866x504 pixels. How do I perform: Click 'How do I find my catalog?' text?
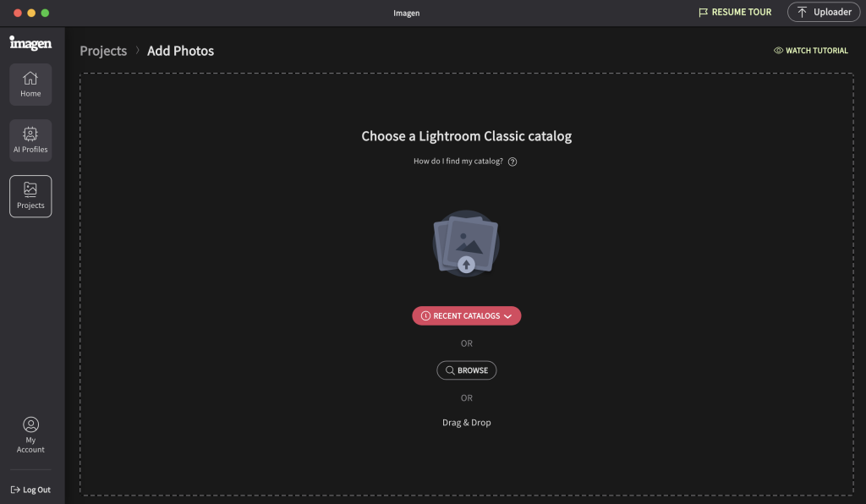(458, 162)
